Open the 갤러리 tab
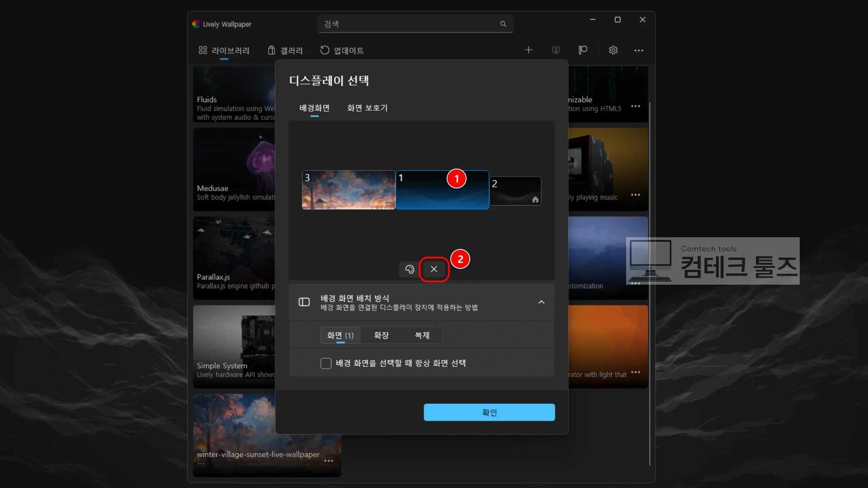The height and width of the screenshot is (488, 868). [x=285, y=51]
